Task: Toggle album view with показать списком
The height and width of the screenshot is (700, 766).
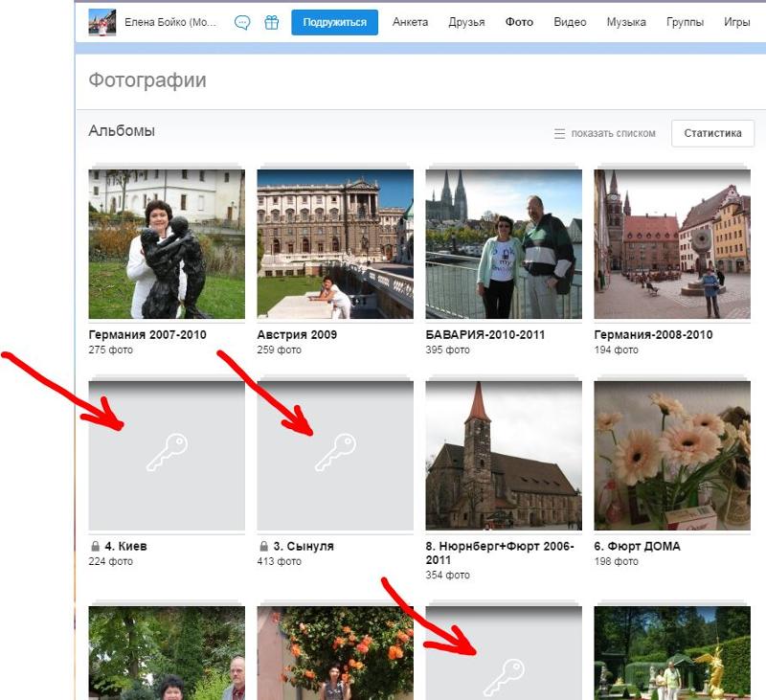Action: pos(613,134)
